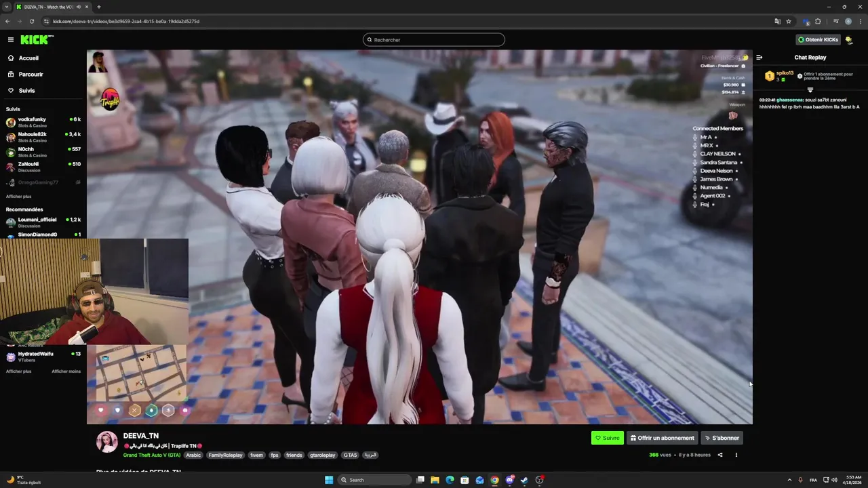Click the FRA language indicator in tray
Image resolution: width=868 pixels, height=488 pixels.
click(813, 480)
